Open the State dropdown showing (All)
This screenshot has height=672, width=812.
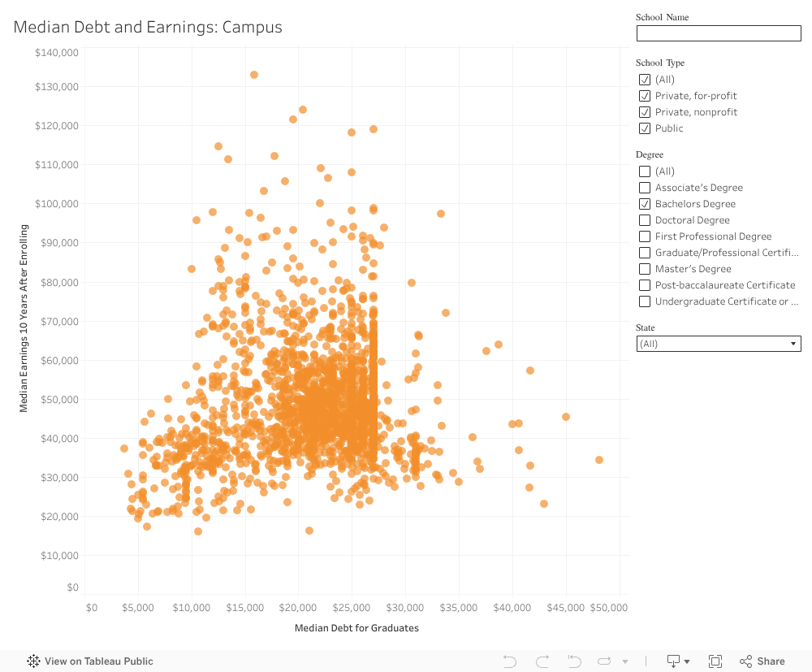(718, 343)
